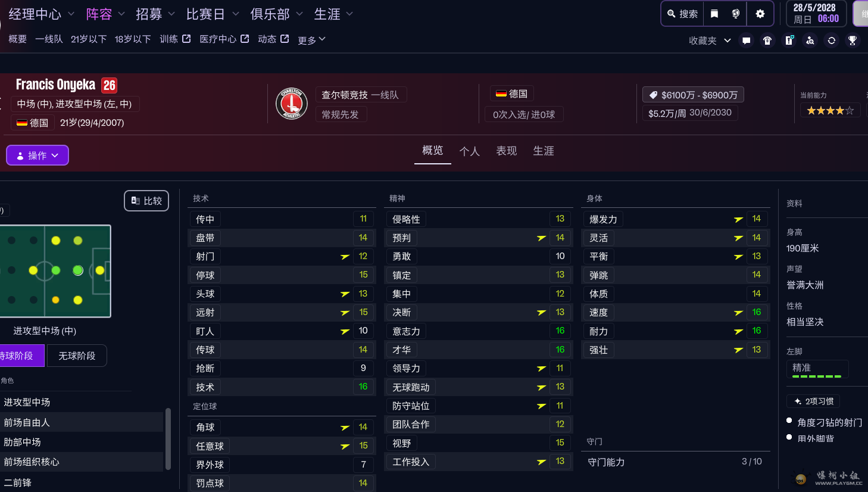Screen dimensions: 868x492
Task: Click the bookmark icon in top bar
Action: pyautogui.click(x=714, y=14)
